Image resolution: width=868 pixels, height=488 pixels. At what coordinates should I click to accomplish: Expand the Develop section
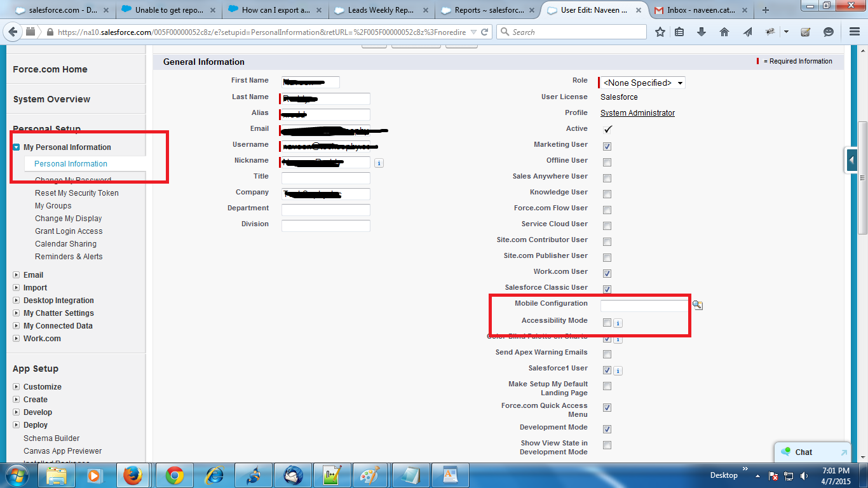[x=17, y=412]
